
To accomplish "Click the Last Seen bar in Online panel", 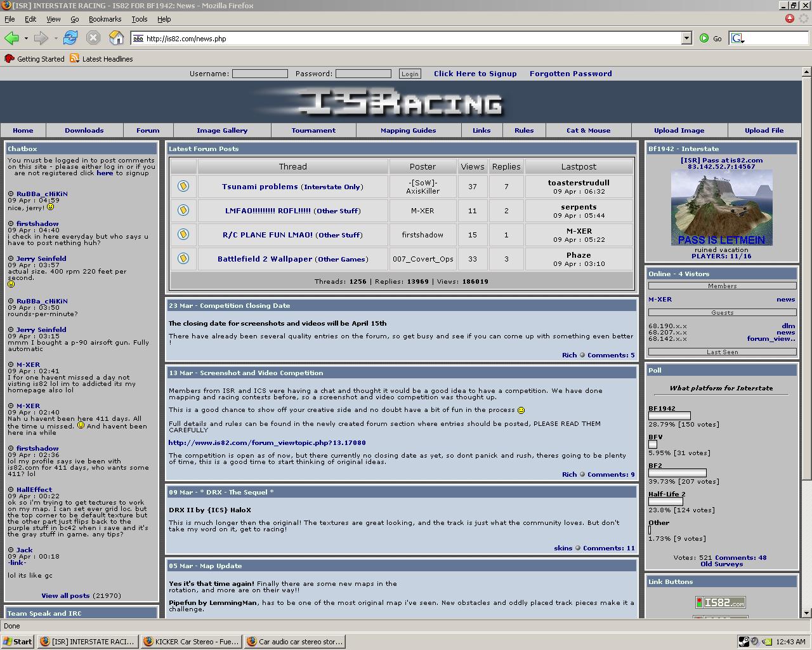I will [x=722, y=352].
